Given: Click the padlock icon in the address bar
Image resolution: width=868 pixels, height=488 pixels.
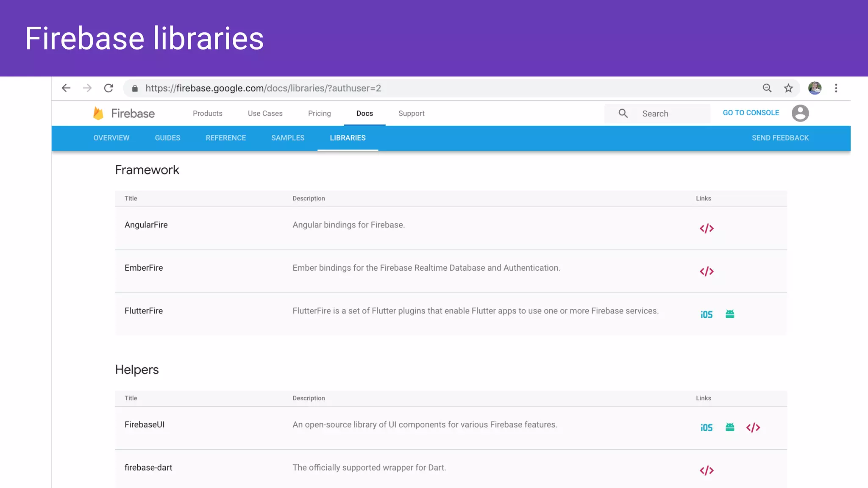Looking at the screenshot, I should pos(135,88).
